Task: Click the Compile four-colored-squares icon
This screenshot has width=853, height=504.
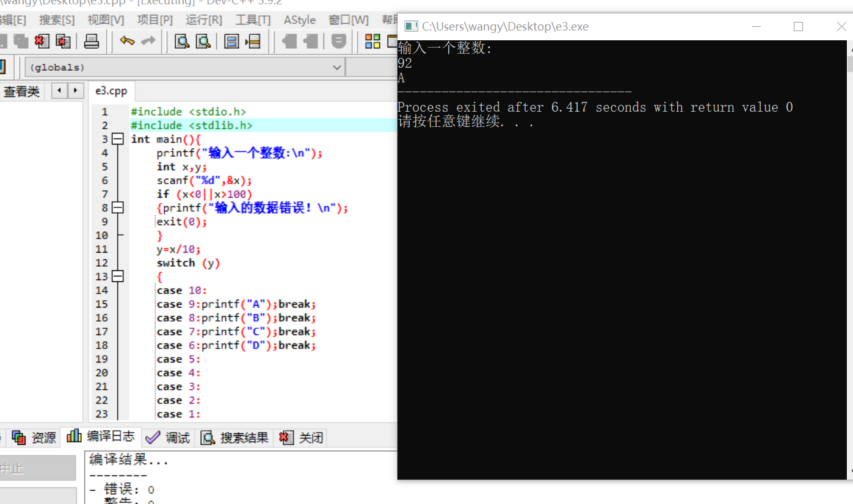Action: (372, 41)
